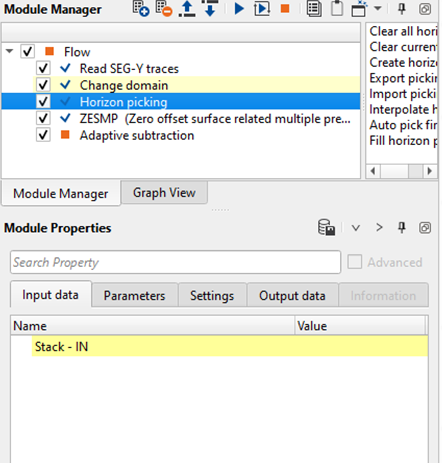The height and width of the screenshot is (463, 442).
Task: Move module up with arrow icon
Action: 187,8
